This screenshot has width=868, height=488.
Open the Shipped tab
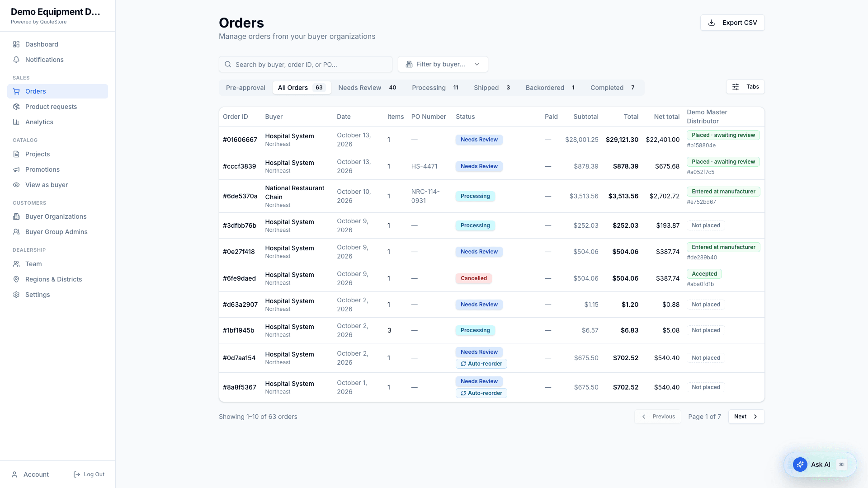pos(492,88)
